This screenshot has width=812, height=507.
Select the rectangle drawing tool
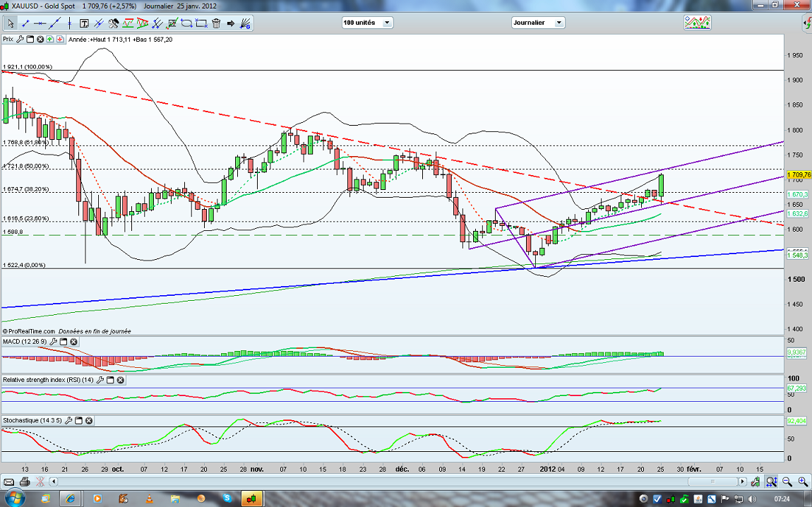201,24
